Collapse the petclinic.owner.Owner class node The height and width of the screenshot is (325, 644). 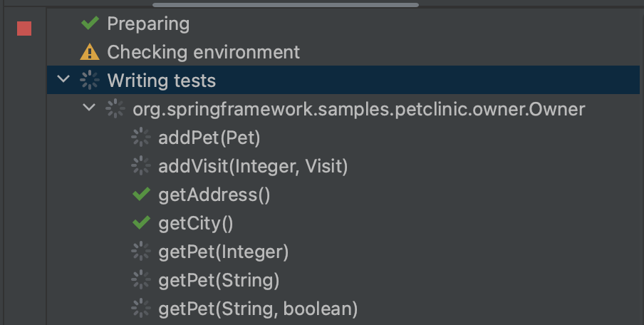(x=90, y=108)
